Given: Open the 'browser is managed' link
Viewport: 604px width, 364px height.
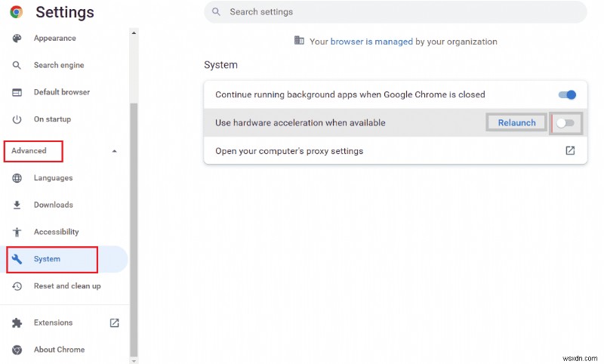Looking at the screenshot, I should tap(371, 42).
